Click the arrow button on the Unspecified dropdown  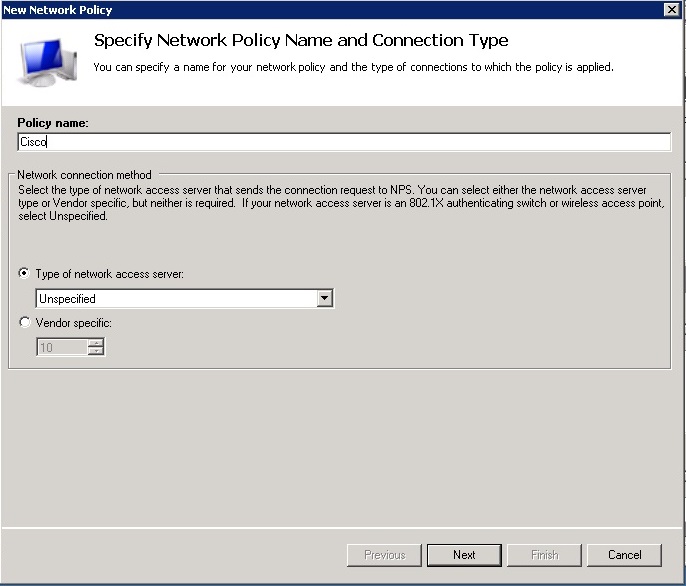[x=324, y=298]
